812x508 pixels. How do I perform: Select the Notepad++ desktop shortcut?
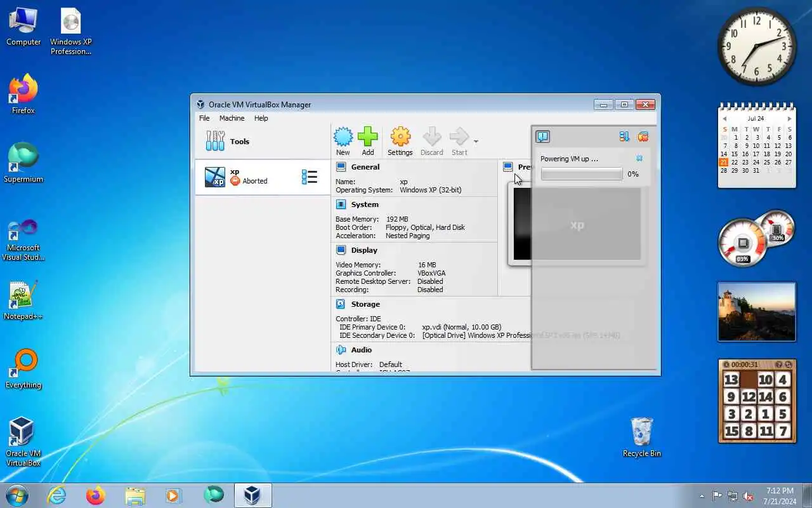(23, 300)
